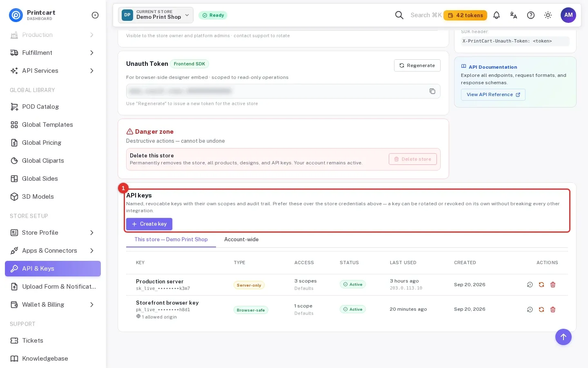Open the Knowledgebase page
The image size is (588, 368).
click(x=53, y=359)
